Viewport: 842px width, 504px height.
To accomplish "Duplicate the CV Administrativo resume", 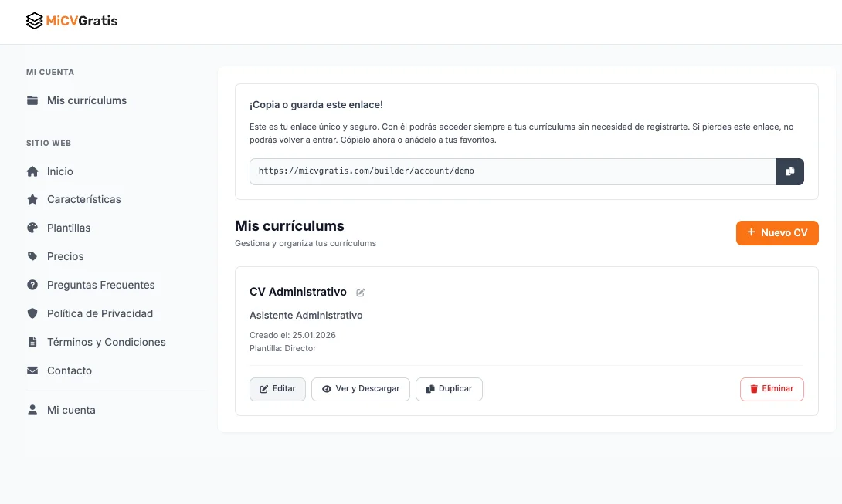I will point(449,389).
